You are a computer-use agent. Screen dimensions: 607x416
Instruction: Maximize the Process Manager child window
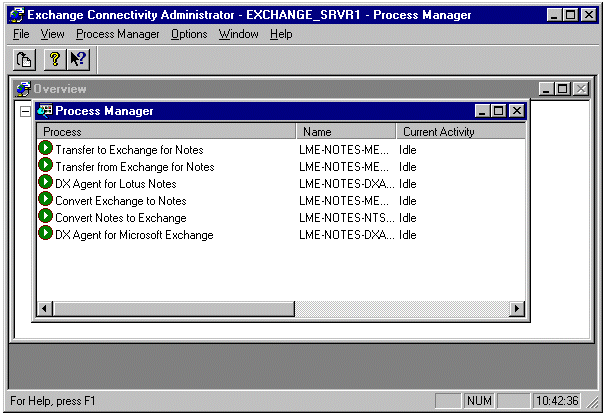click(499, 111)
